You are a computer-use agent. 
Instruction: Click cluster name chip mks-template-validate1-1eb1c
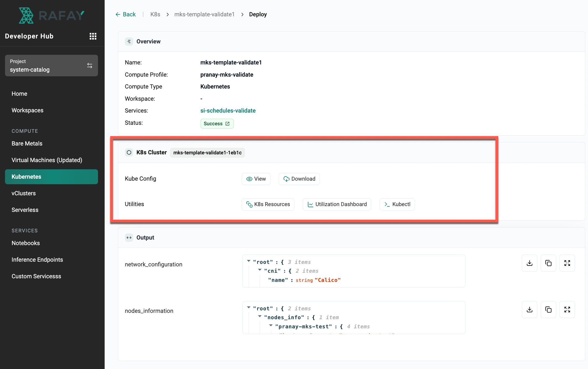[207, 153]
